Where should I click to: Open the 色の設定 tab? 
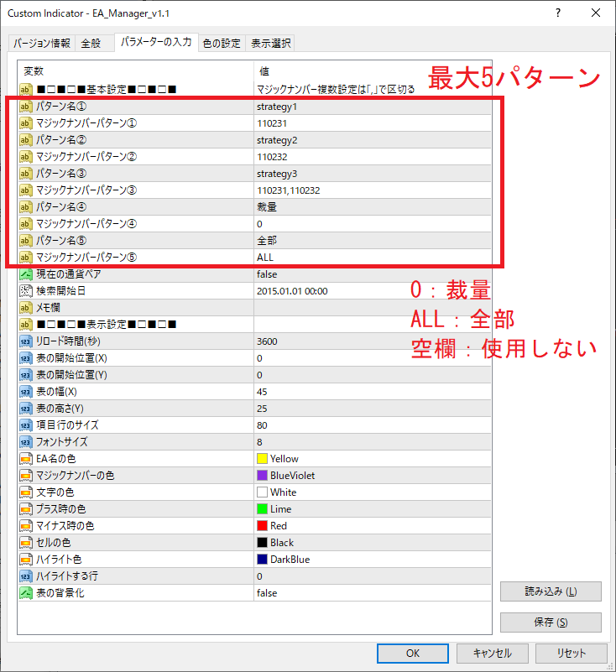[222, 44]
